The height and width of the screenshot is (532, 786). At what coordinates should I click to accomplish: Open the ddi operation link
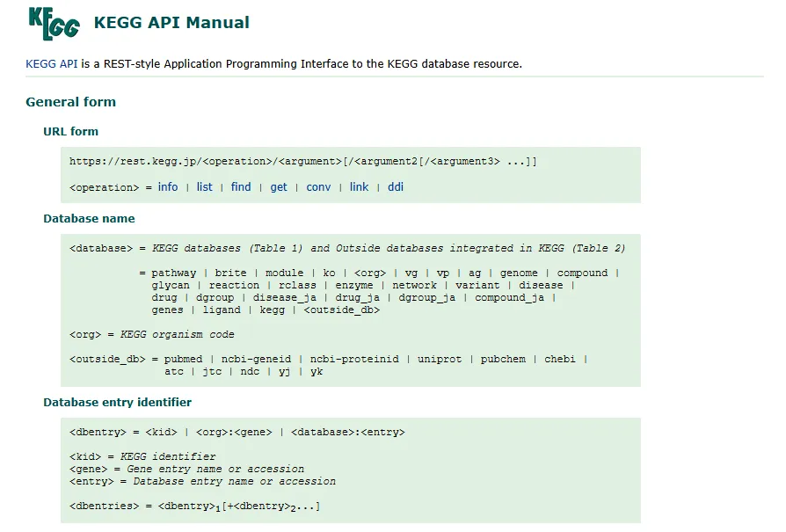[x=396, y=187]
